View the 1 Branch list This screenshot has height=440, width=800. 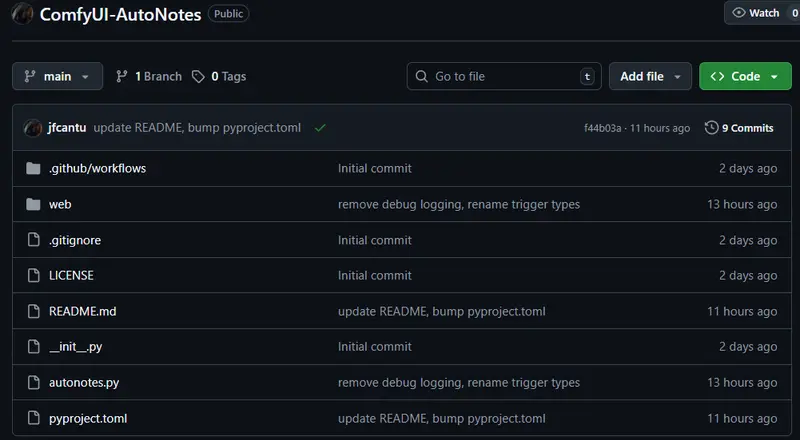click(x=149, y=76)
